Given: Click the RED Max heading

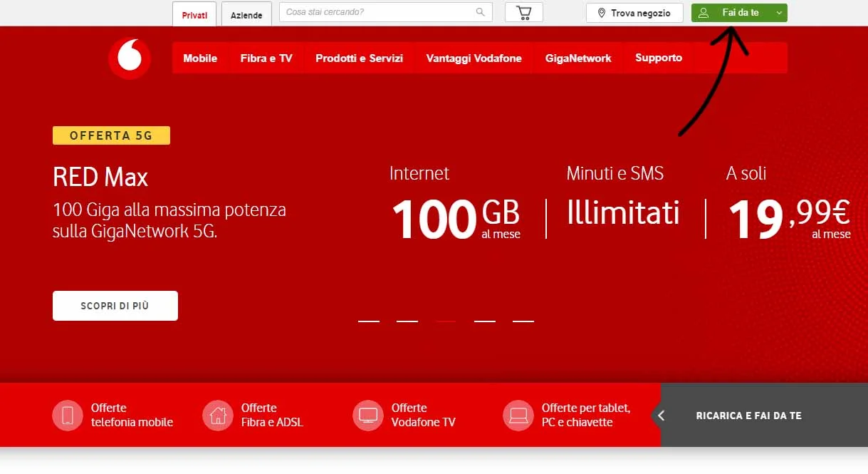Looking at the screenshot, I should [x=100, y=177].
